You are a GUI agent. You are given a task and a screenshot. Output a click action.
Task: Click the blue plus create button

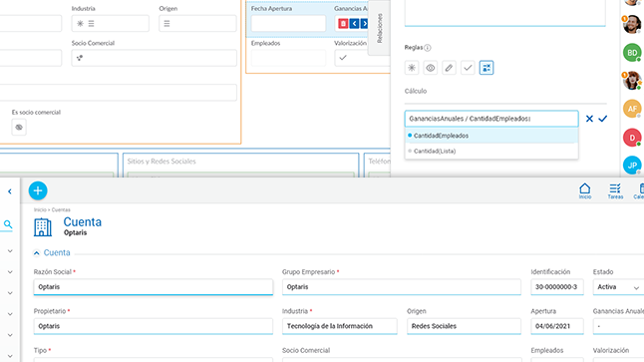(38, 190)
